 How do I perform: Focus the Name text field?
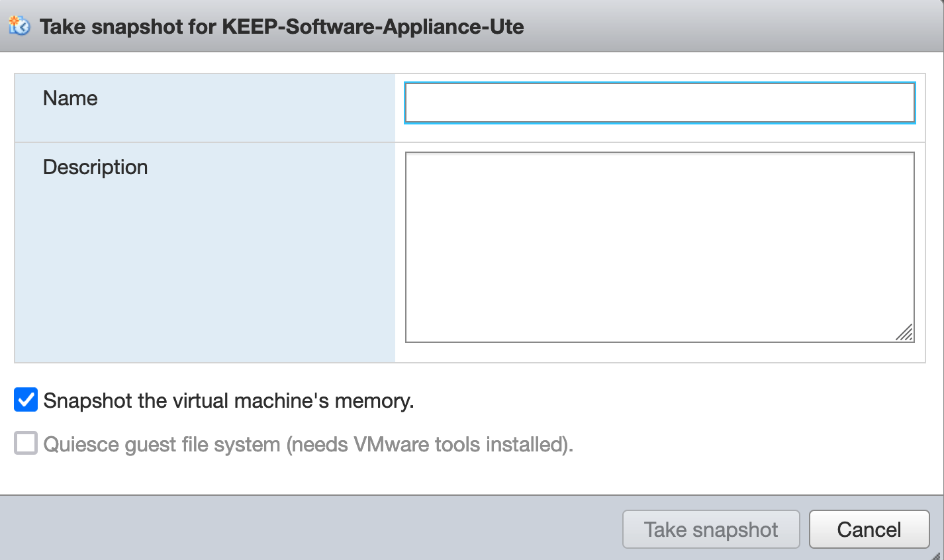tap(659, 103)
